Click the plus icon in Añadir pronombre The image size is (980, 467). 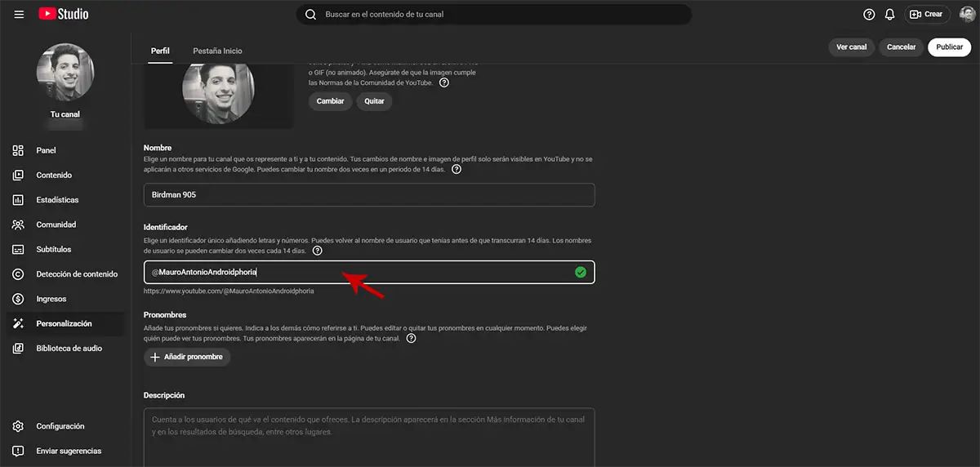coord(155,357)
